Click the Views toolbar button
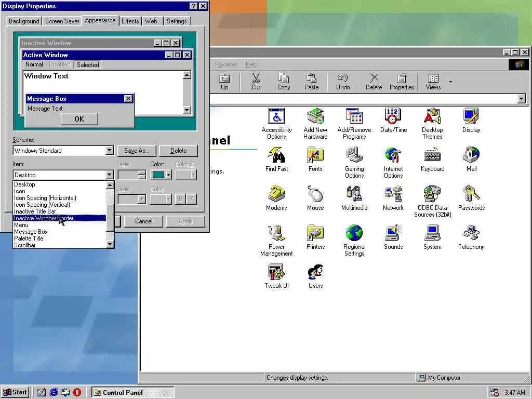 click(433, 82)
